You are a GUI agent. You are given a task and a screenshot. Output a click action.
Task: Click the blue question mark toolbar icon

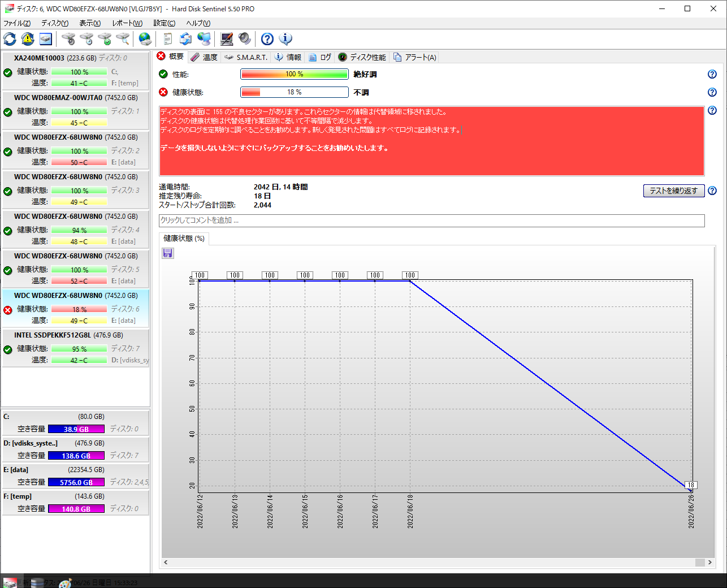coord(267,39)
